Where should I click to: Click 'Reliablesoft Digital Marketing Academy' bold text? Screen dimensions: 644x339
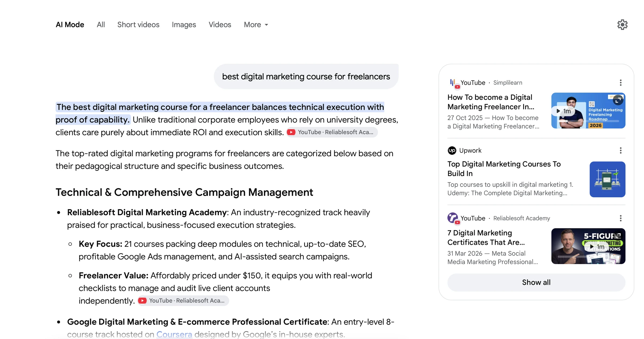(147, 212)
